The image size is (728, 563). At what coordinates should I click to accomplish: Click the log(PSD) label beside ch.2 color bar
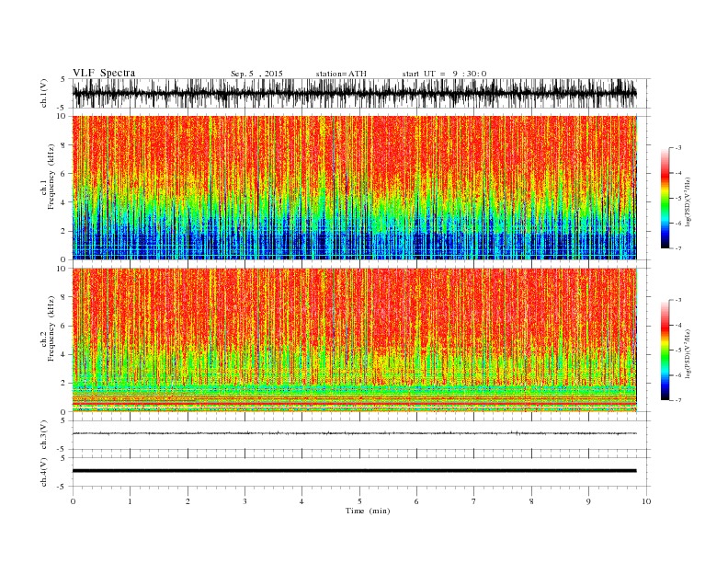688,353
